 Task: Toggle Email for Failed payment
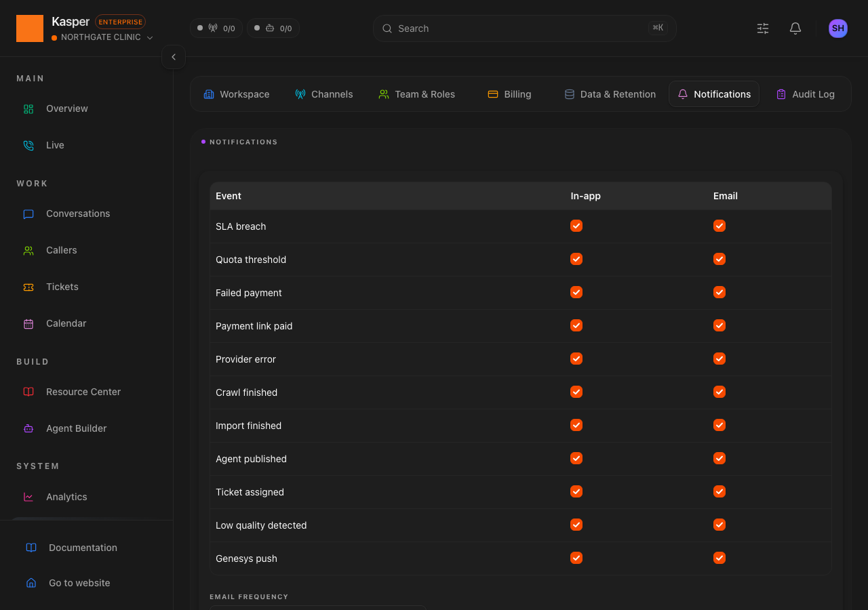click(719, 292)
